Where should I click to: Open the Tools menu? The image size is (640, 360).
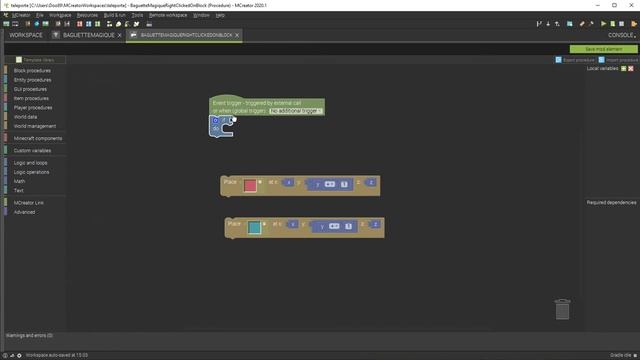[137, 15]
